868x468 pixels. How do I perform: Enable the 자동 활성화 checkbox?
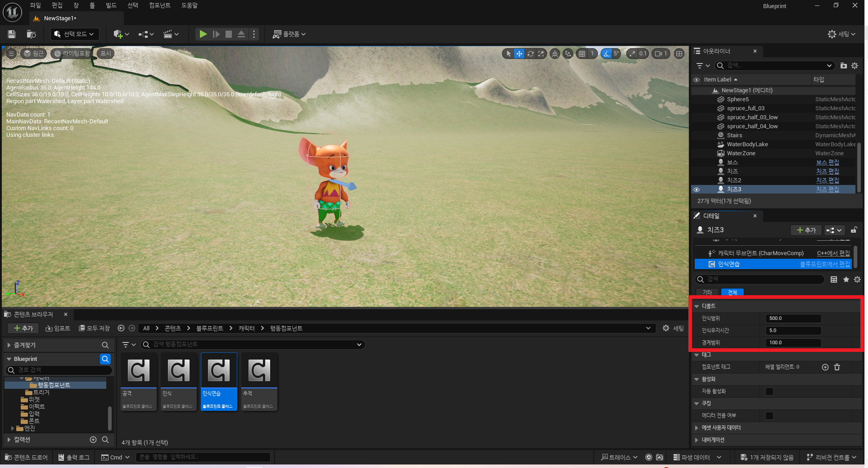coord(769,391)
